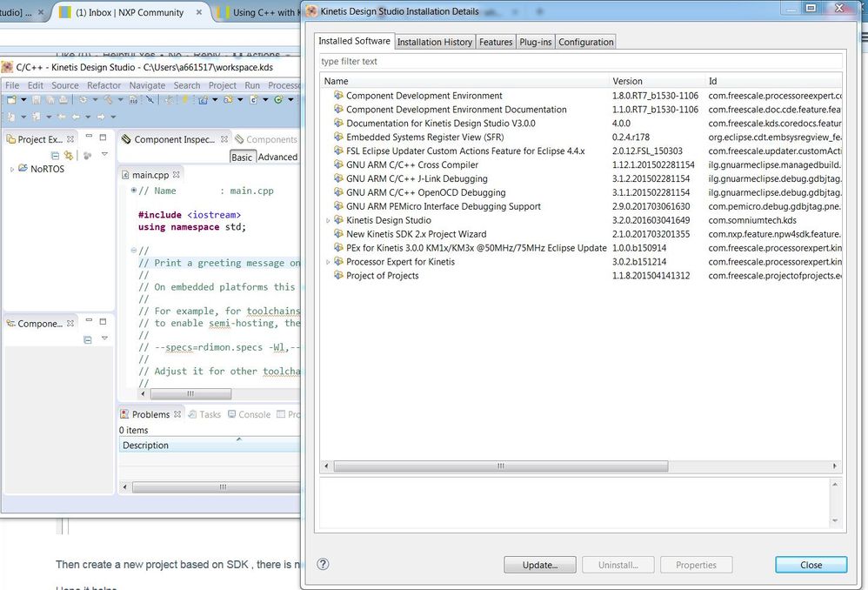Close the main.cpp editor tab

pyautogui.click(x=176, y=175)
